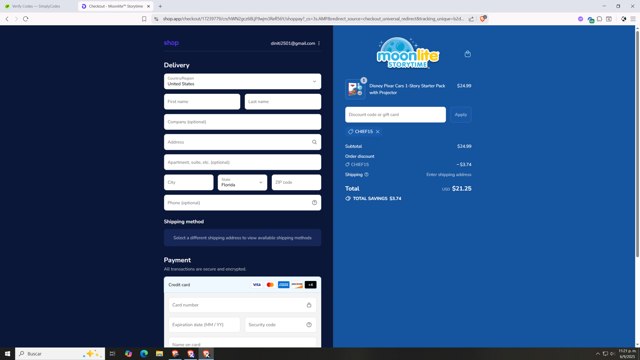Open Task View from the taskbar

pos(113,354)
